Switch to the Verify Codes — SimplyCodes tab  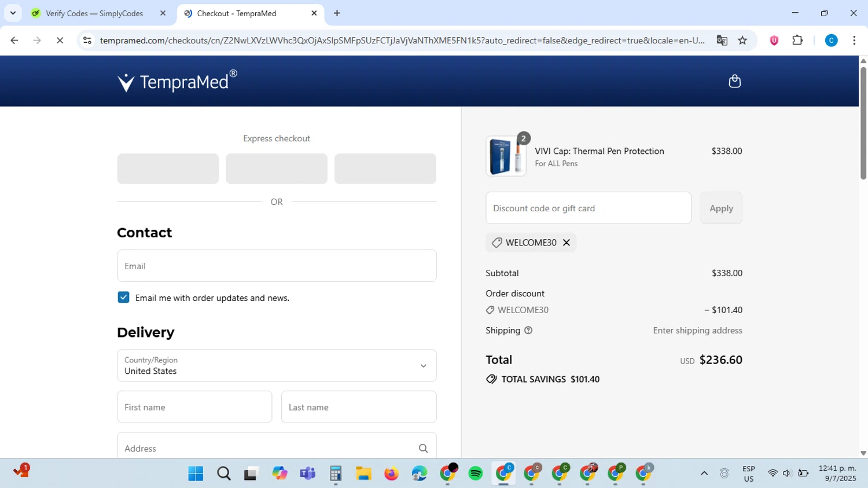[99, 13]
